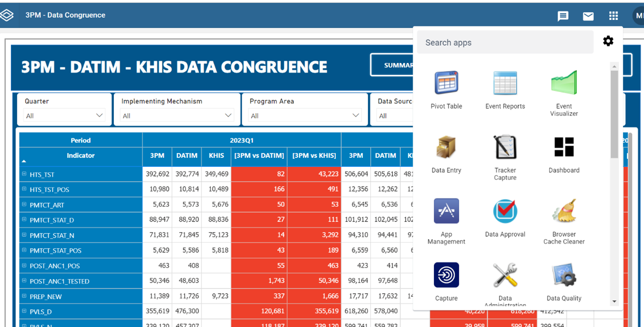Expand the PVLS_D indicator row
This screenshot has width=644, height=327.
24,311
